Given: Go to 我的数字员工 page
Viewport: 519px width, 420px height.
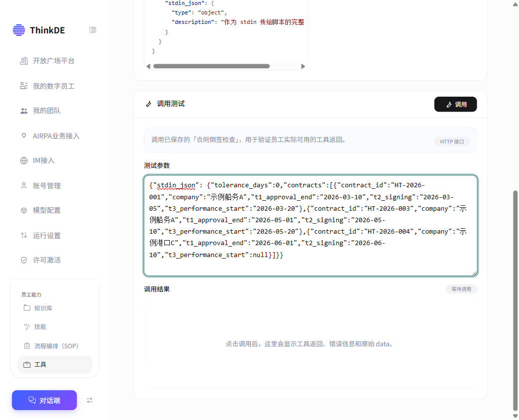Looking at the screenshot, I should pyautogui.click(x=55, y=86).
